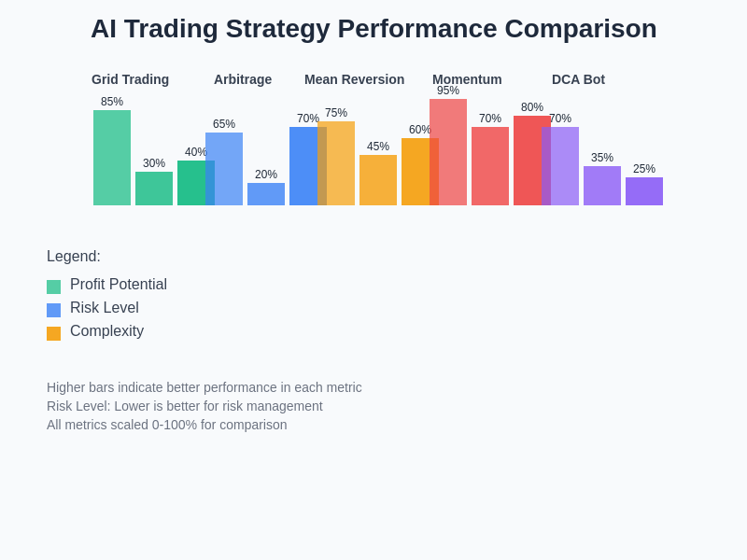Click the note about Risk Level
The width and height of the screenshot is (747, 560).
pyautogui.click(x=185, y=406)
